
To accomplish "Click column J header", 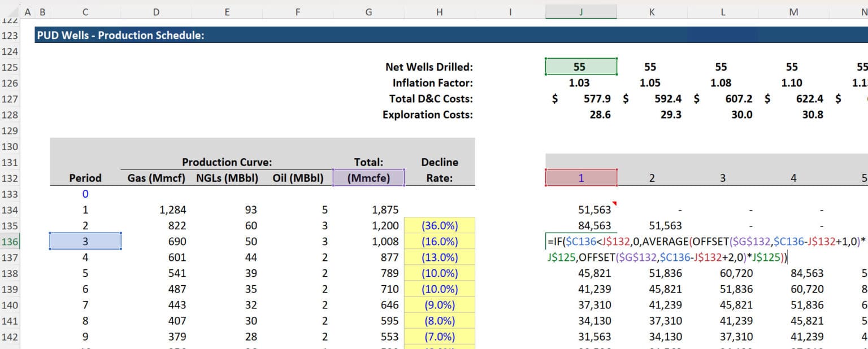I will point(581,11).
